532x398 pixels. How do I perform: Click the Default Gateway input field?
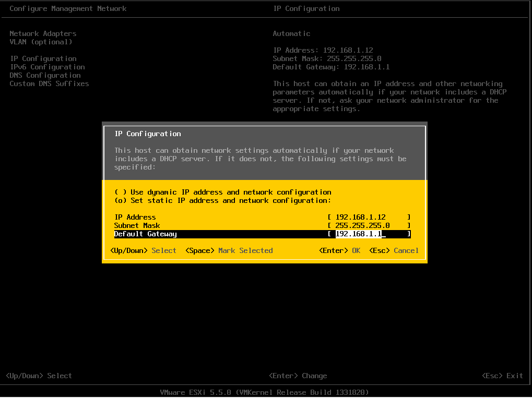point(369,234)
